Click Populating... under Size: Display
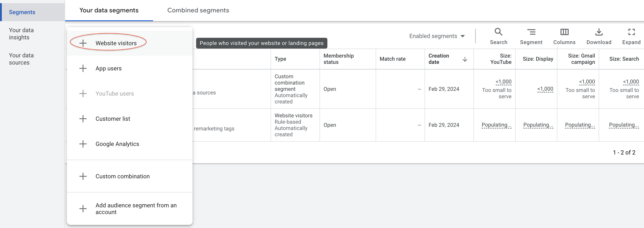Screen dimensions: 644x228 click(x=538, y=125)
